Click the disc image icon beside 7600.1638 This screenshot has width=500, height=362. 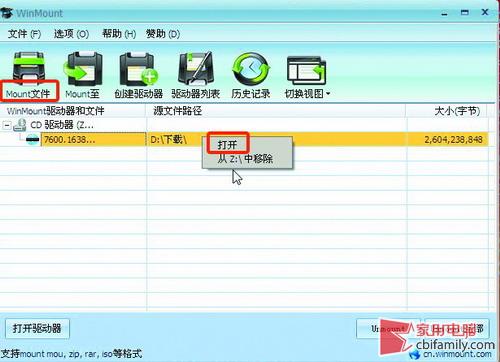(33, 139)
